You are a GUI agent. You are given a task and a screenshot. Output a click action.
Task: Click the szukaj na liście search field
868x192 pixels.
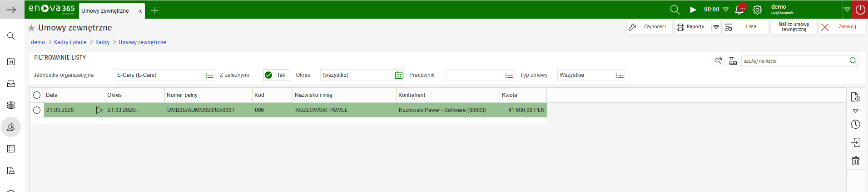pos(794,61)
